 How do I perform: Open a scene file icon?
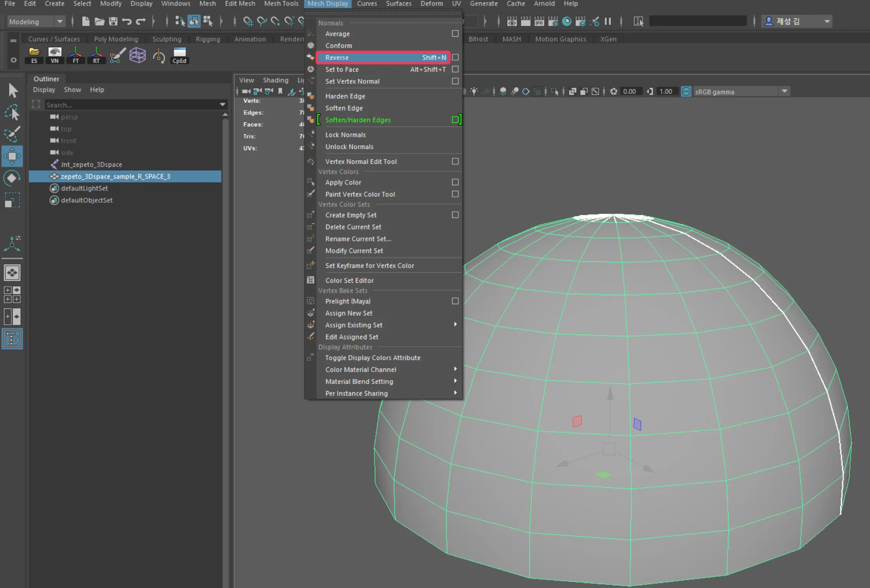coord(99,21)
